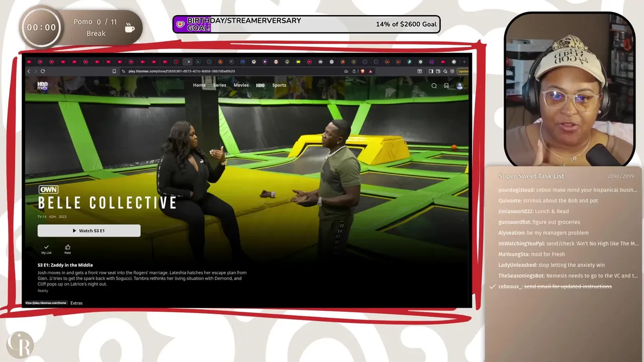Click the 00:00 pomodoro timer
644x362 pixels.
(41, 28)
